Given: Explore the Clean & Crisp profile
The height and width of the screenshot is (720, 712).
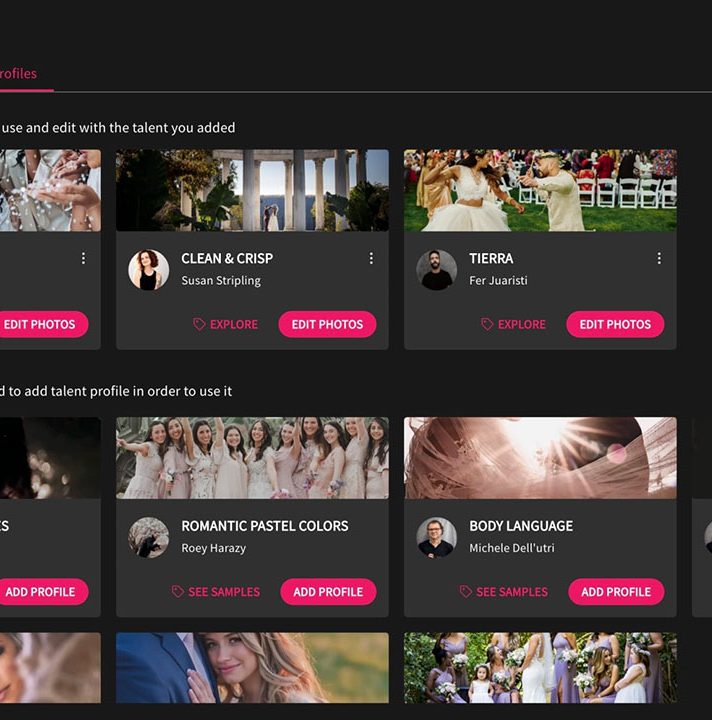Looking at the screenshot, I should 225,324.
